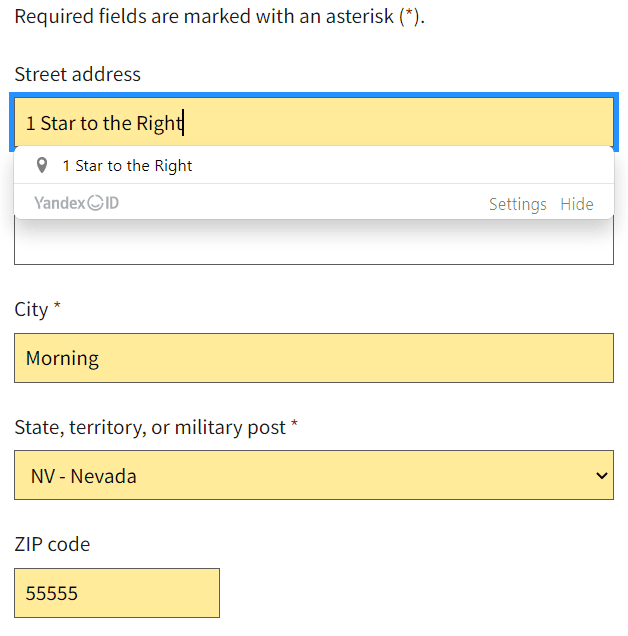Viewport: 628px width, 636px height.
Task: Click the ZIP code label
Action: tap(52, 544)
